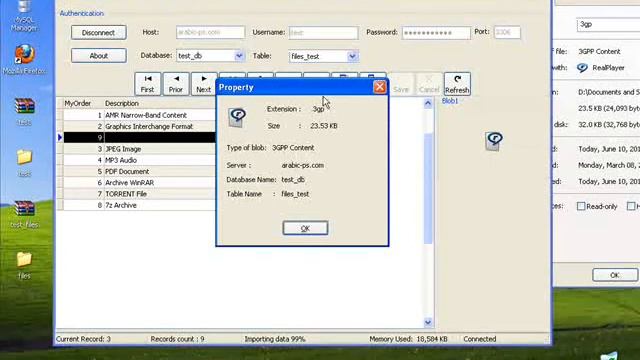Click the Host input field
This screenshot has height=360, width=640.
pyautogui.click(x=211, y=32)
